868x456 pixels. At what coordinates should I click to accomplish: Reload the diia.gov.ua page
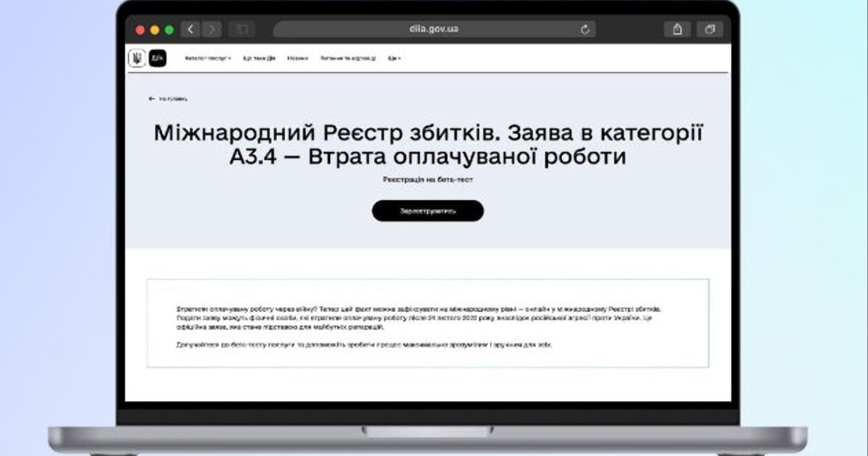point(584,30)
